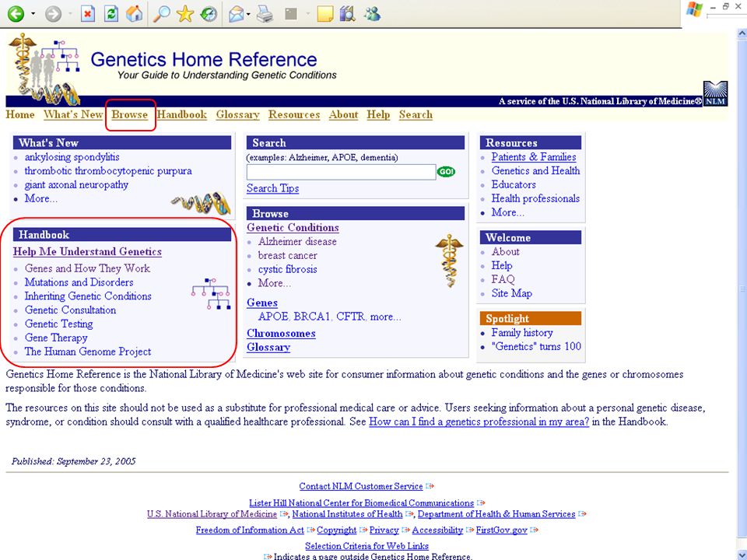This screenshot has width=747, height=560.
Task: Open the "Genetics" turns 100 link
Action: click(536, 347)
